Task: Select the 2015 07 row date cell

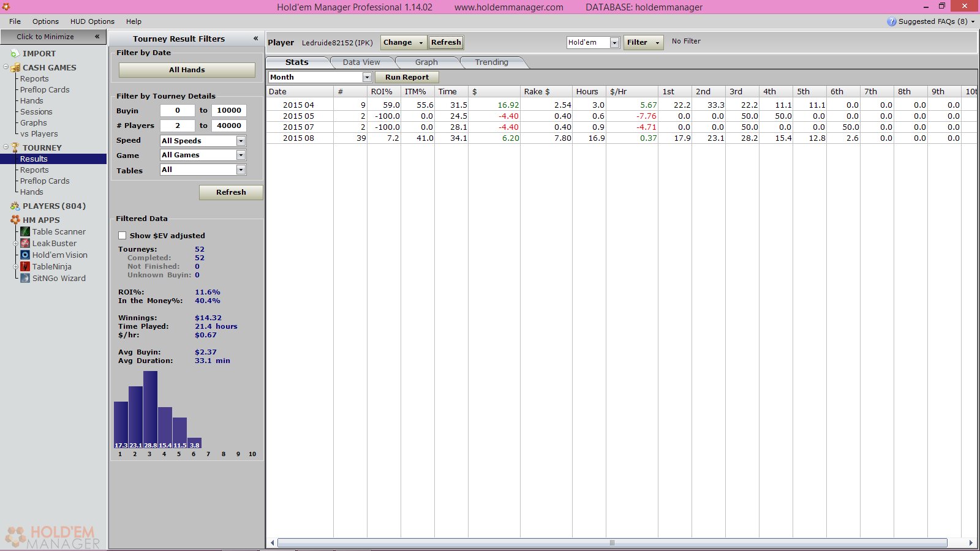Action: [x=298, y=127]
